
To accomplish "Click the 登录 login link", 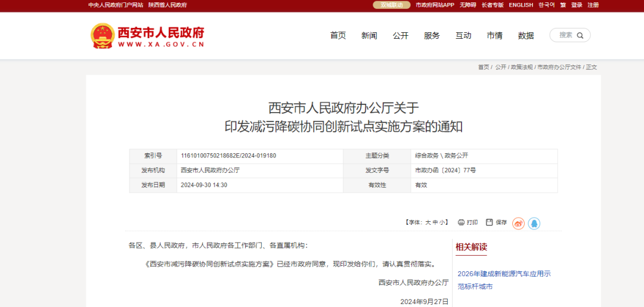I will 577,5.
